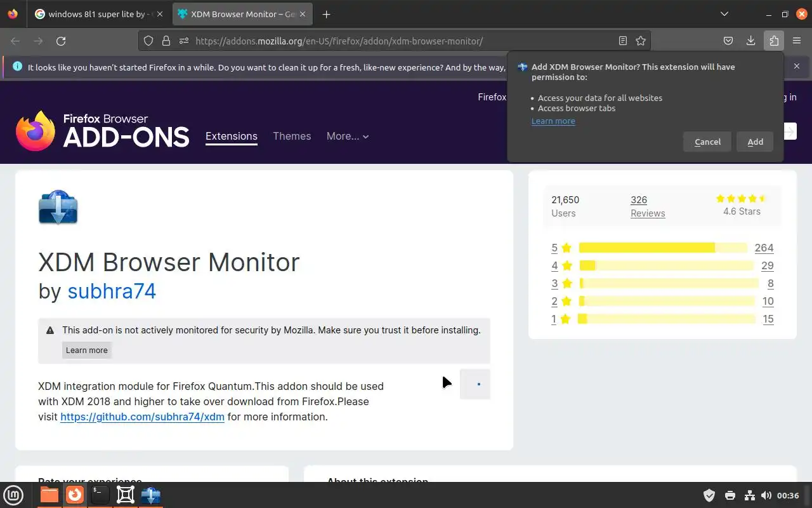The width and height of the screenshot is (812, 508).
Task: Click the Extensions puzzle icon
Action: [x=774, y=41]
